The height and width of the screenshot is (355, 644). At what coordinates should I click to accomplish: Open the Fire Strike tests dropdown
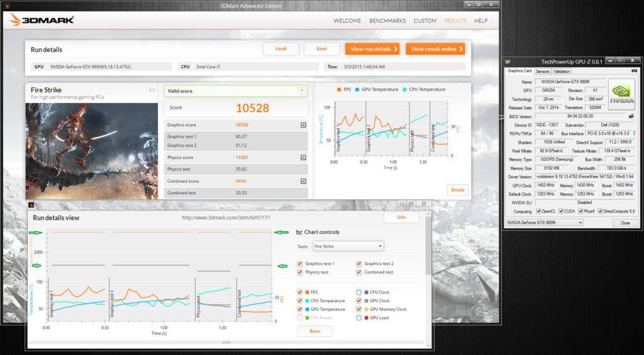348,246
